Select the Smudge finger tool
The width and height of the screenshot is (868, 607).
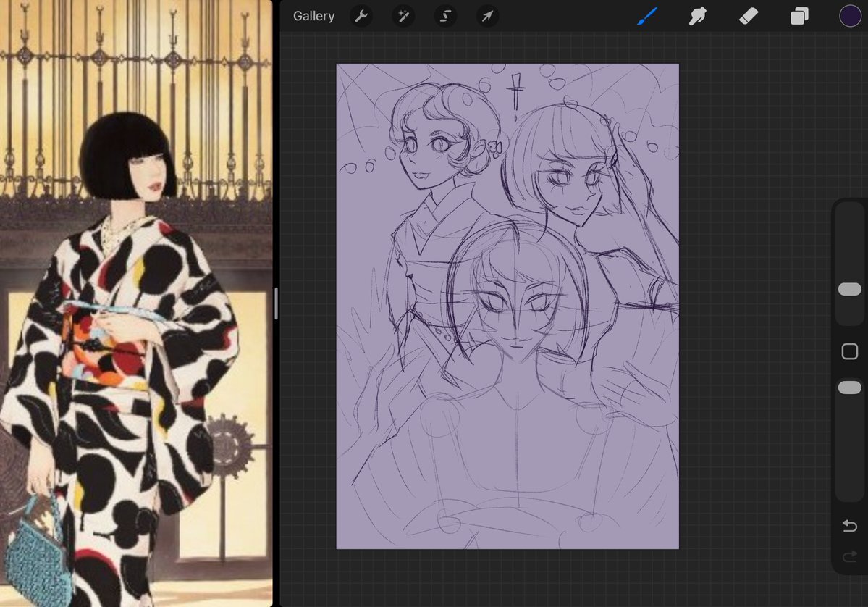[697, 16]
